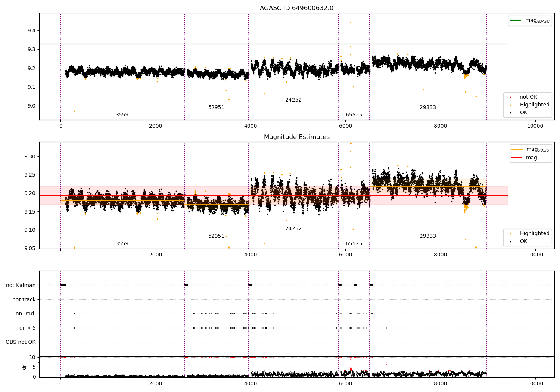This screenshot has height=392, width=560.
Task: Click 'Highlighted' legend entry in top plot
Action: tap(531, 105)
